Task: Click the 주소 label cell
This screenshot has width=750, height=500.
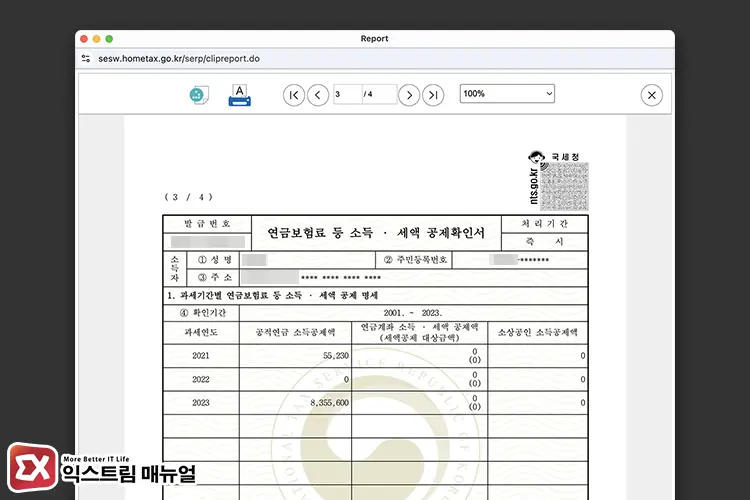Action: (x=215, y=278)
